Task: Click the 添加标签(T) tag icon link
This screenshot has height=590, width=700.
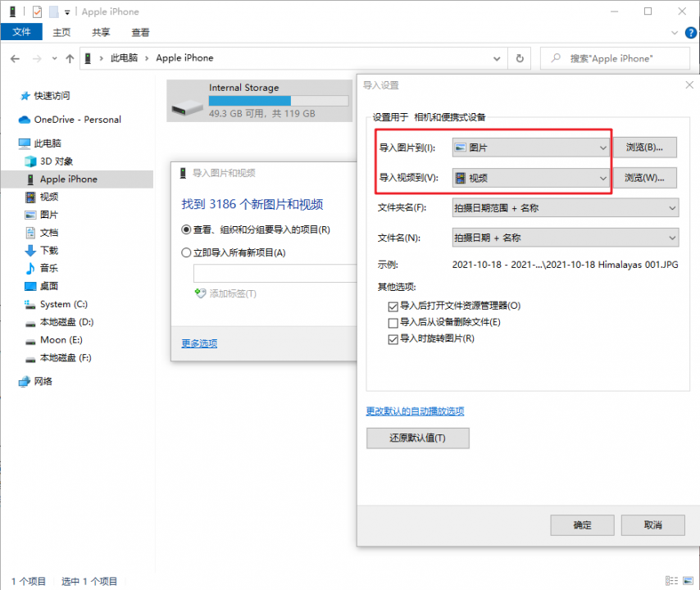Action: coord(226,293)
